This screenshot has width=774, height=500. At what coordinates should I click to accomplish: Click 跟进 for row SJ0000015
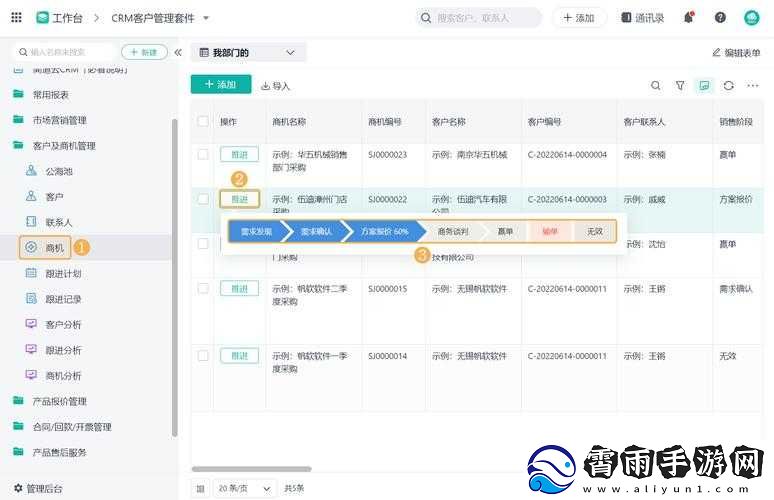pyautogui.click(x=239, y=288)
